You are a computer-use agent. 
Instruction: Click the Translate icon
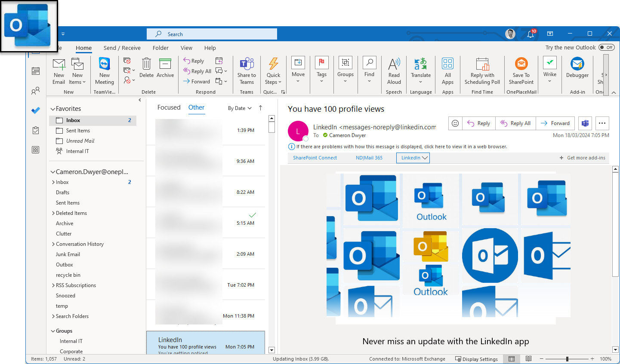coord(420,65)
